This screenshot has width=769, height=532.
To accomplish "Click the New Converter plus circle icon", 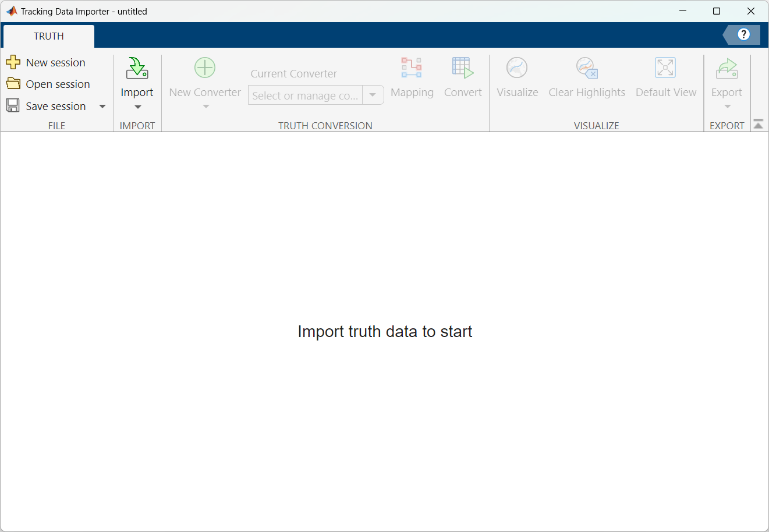I will (205, 68).
